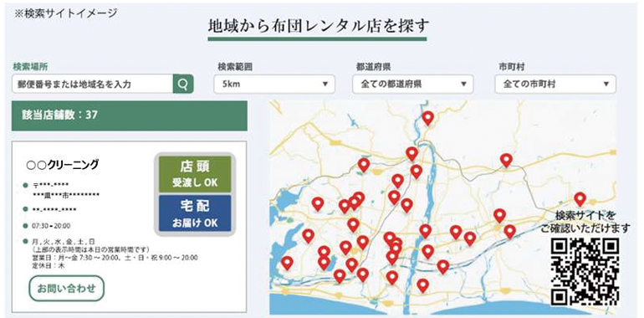644x318 pixels.
Task: Open the 全ての市町村 dropdown
Action: click(555, 85)
